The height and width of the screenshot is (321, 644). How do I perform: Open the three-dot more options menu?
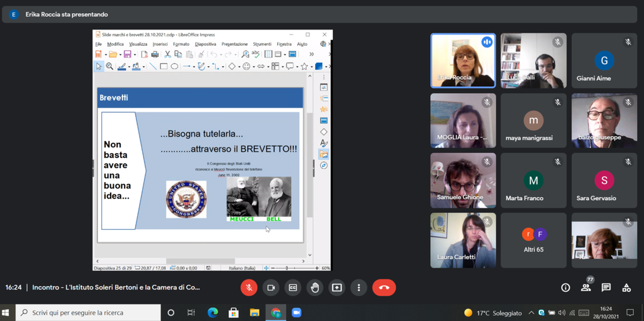coord(358,288)
